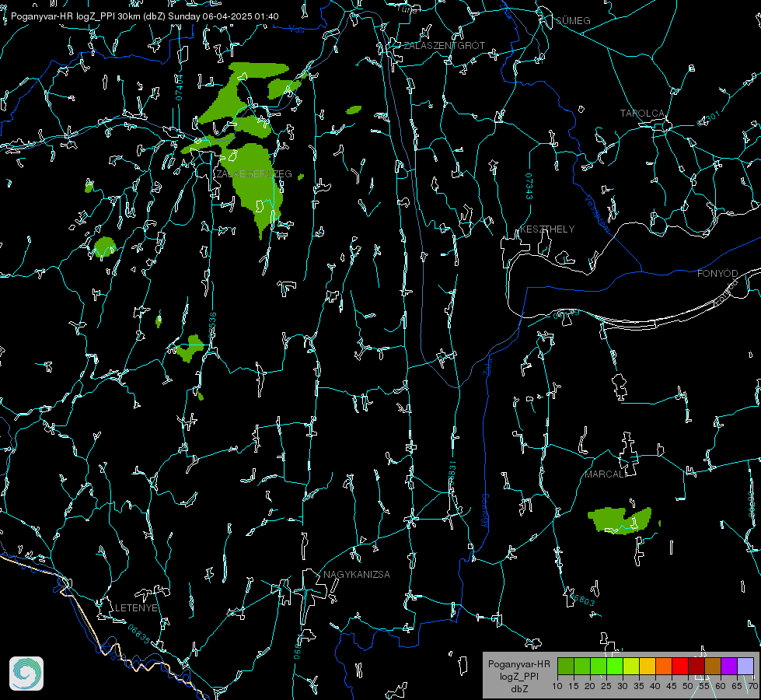Pick the 50–55 dBZ dark red swatch
761x700 pixels.
(696, 666)
